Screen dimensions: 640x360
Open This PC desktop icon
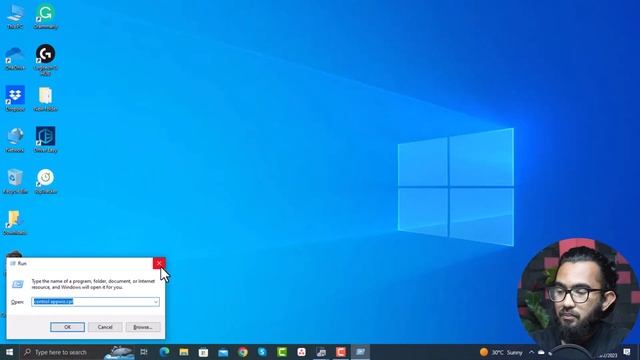15,17
